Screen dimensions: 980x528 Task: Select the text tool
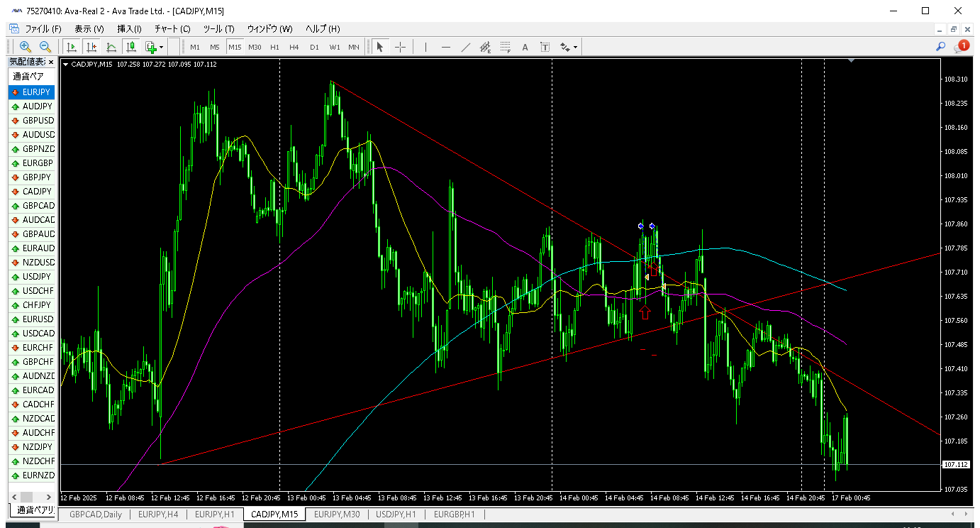[x=525, y=47]
